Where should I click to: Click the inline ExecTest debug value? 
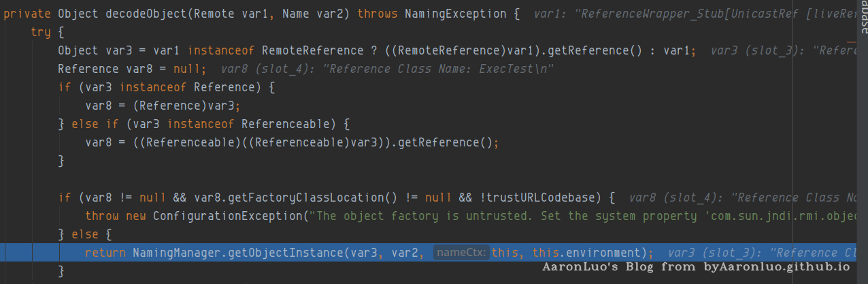pos(388,69)
